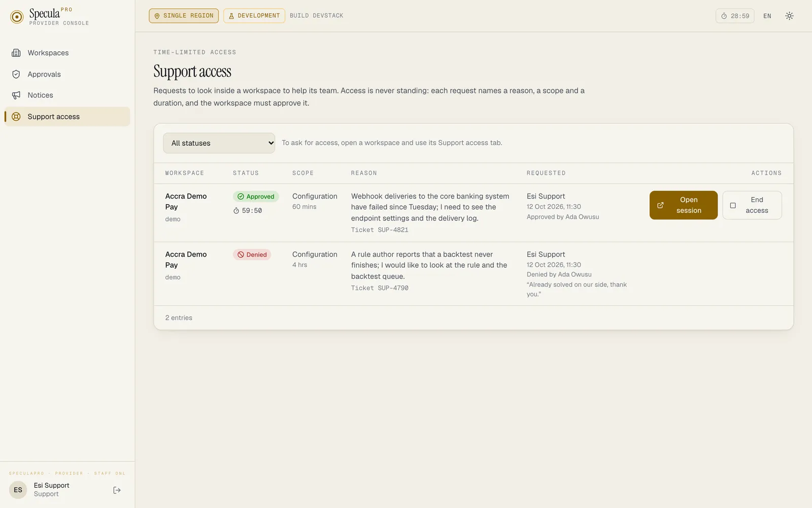Click the ES user avatar

tap(18, 490)
